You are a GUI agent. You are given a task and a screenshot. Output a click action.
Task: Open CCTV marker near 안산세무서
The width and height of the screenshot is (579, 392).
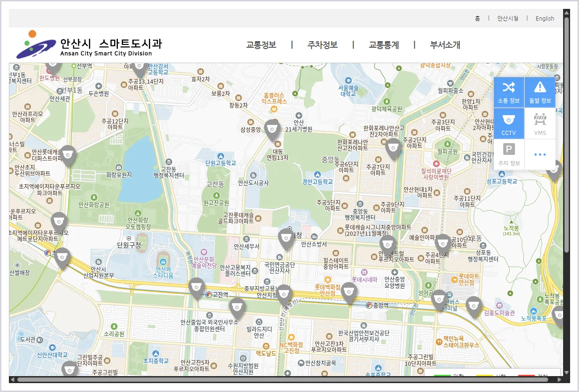(286, 239)
